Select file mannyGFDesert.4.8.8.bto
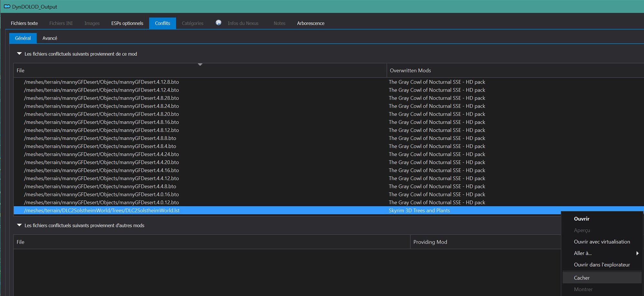 [x=100, y=138]
